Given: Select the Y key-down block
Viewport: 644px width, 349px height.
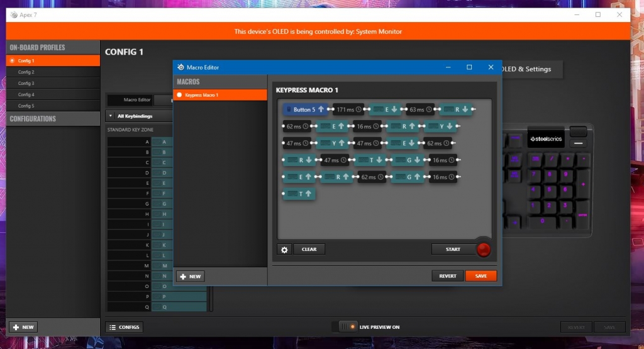Looking at the screenshot, I should click(445, 126).
